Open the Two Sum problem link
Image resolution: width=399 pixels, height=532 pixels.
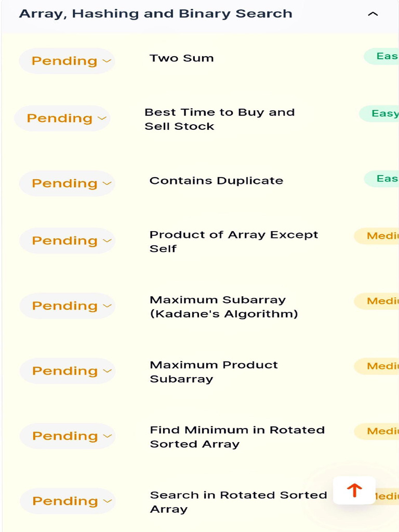181,58
